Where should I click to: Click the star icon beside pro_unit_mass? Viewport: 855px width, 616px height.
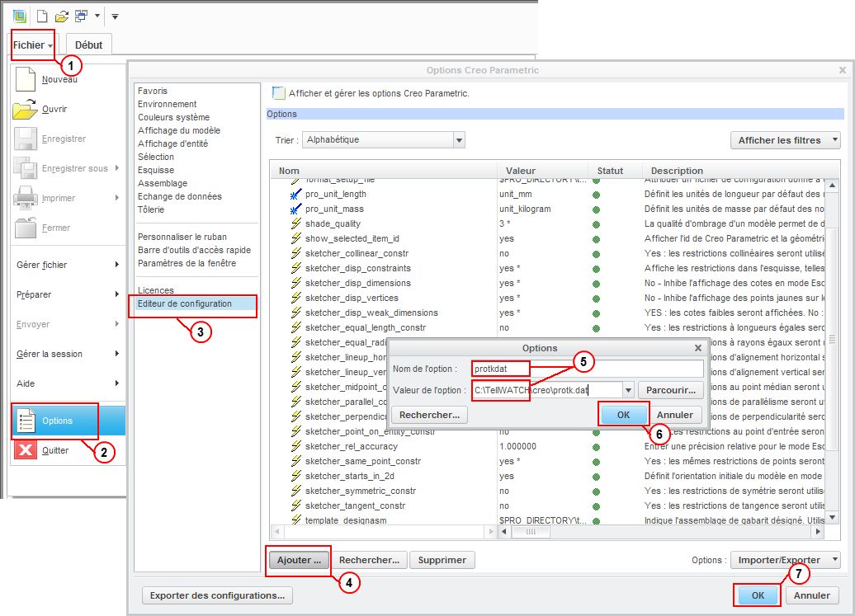(295, 209)
